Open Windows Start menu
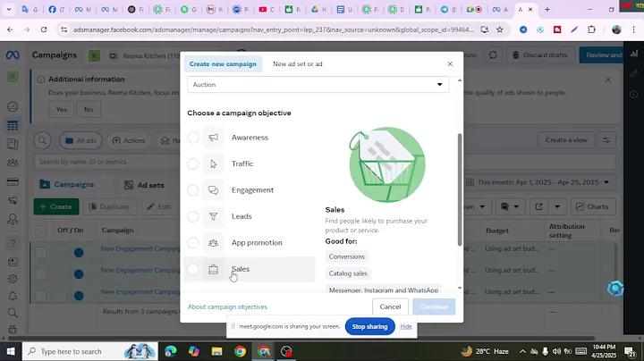The image size is (644, 361). [11, 351]
